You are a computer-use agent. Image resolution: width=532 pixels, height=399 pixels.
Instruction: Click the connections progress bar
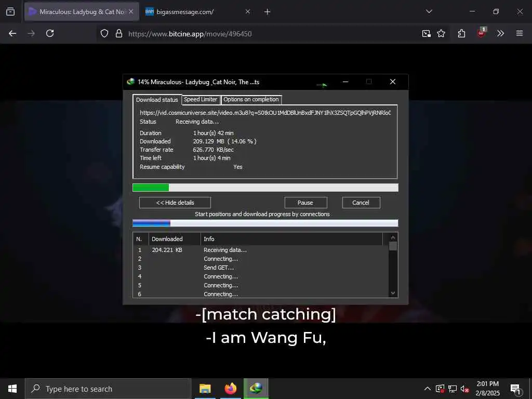tap(265, 223)
